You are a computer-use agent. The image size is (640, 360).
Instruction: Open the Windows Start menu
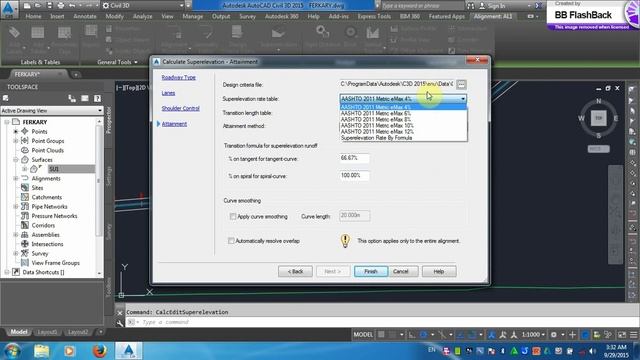coord(13,351)
